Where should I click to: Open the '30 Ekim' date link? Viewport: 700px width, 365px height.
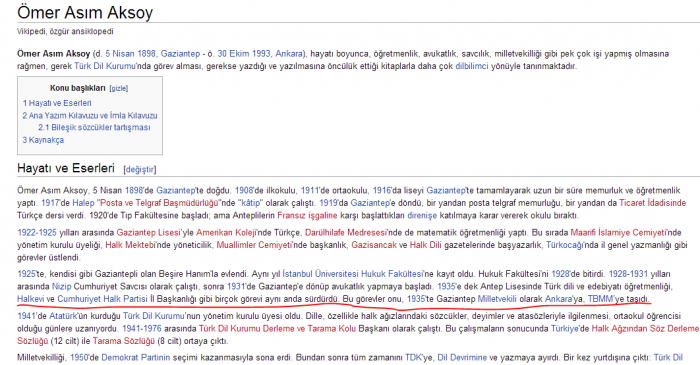(234, 54)
